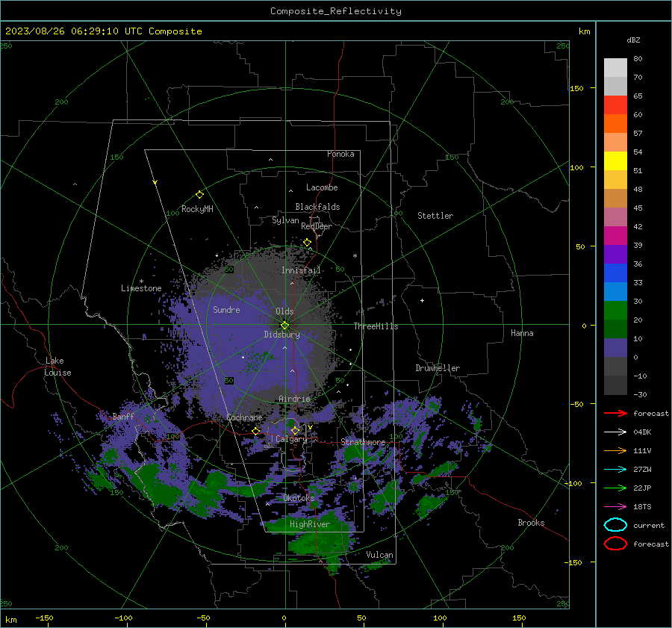The height and width of the screenshot is (628, 672).
Task: Click the yellow 51-54 dBZ swatch
Action: (x=615, y=161)
